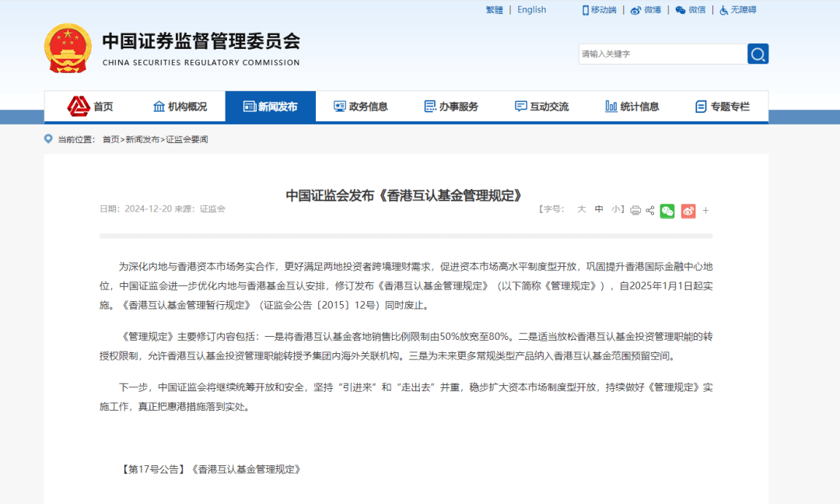Open the 政务信息 navigation tab
Viewport: 840px width, 504px height.
click(x=361, y=107)
